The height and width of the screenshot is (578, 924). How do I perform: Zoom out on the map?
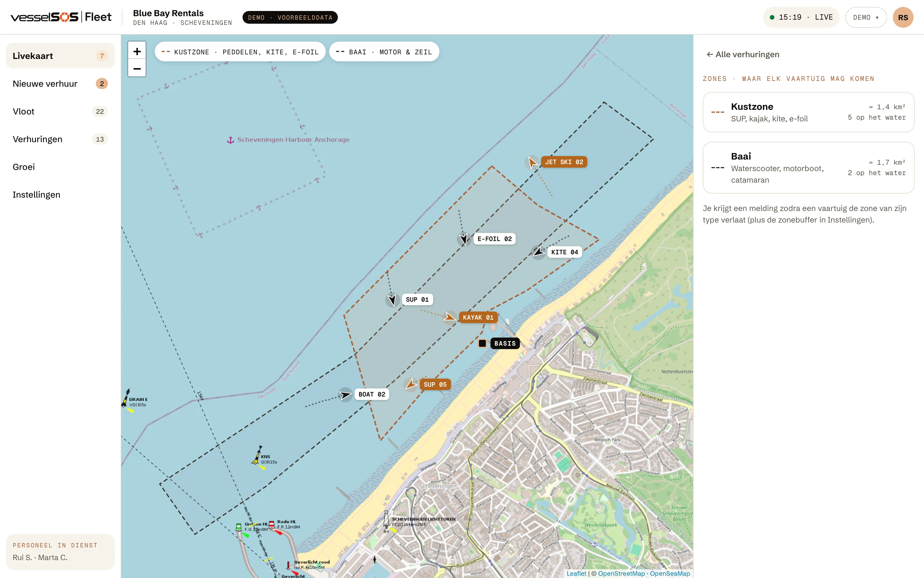(x=137, y=68)
